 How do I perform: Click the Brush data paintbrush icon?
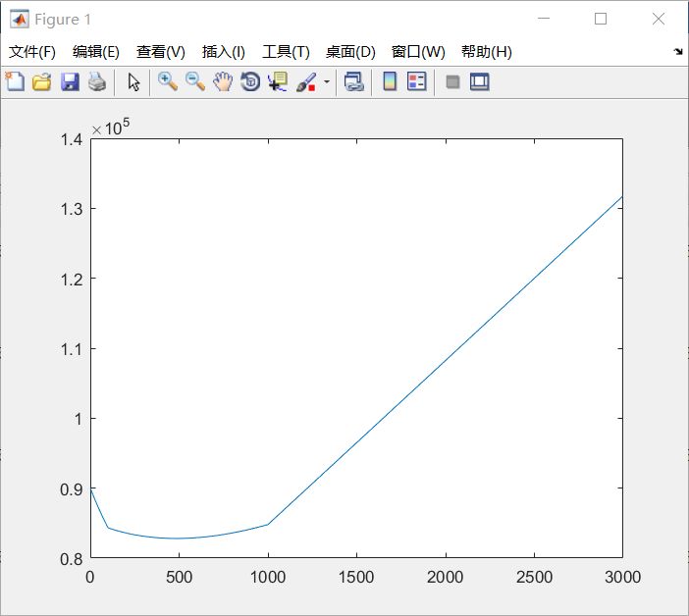306,82
